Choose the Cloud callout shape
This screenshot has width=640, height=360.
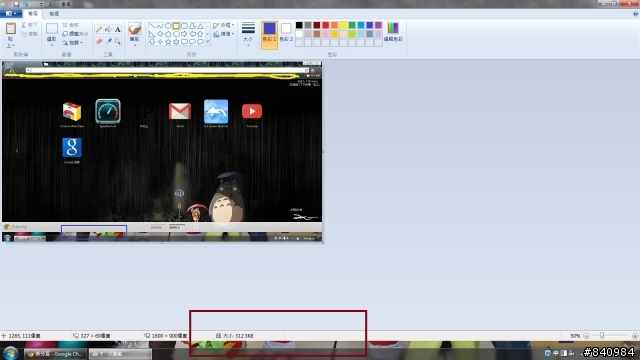(200, 42)
